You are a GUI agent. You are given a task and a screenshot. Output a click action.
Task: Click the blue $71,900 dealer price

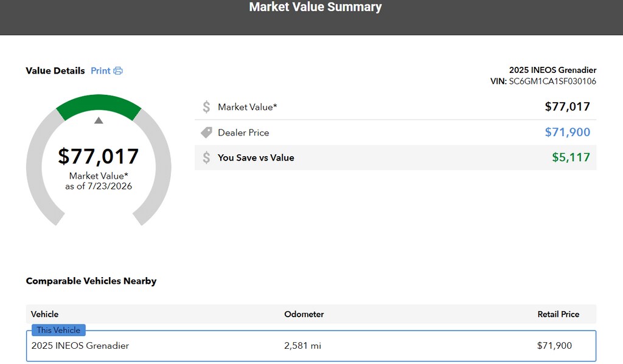(x=568, y=132)
